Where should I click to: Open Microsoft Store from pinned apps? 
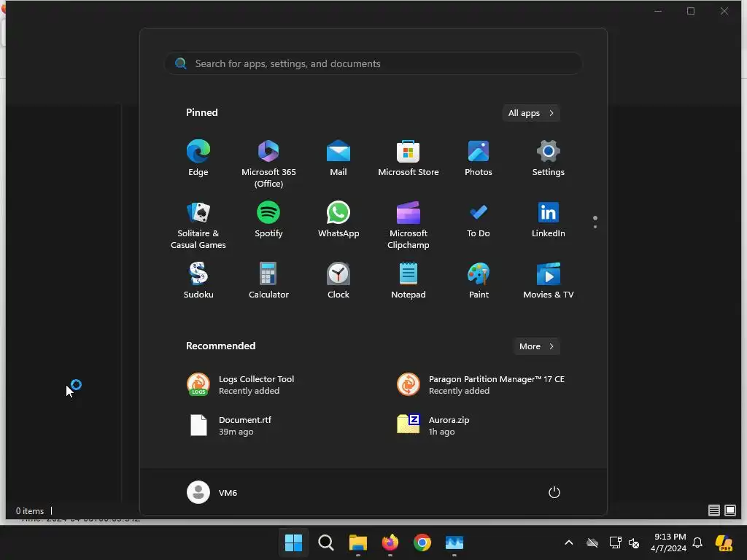pos(409,157)
